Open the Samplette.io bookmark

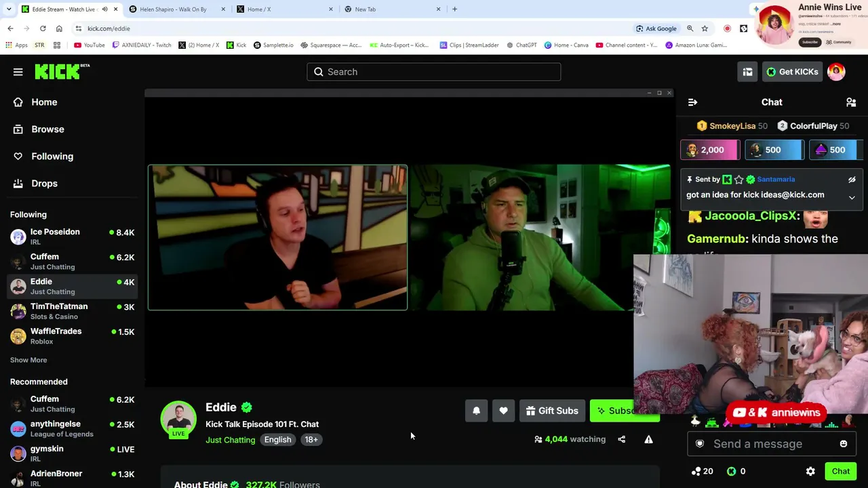tap(273, 45)
